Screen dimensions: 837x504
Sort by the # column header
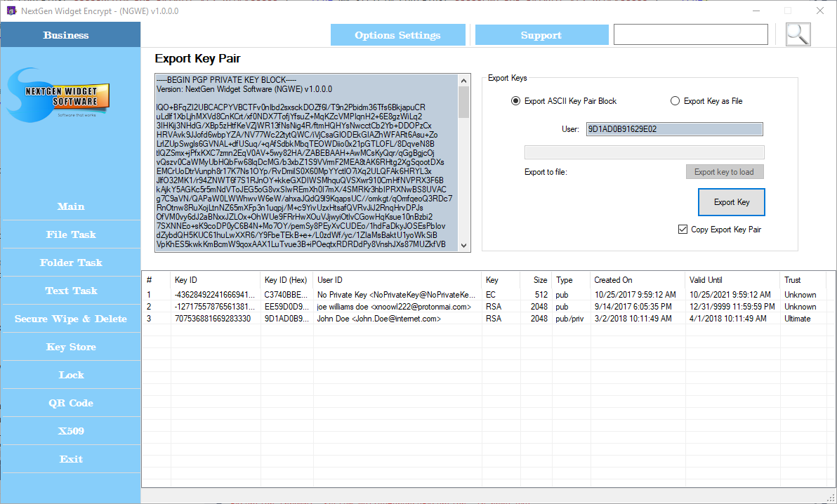tap(157, 280)
